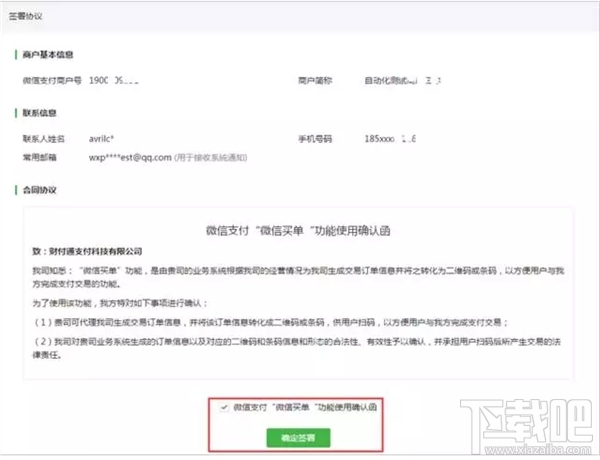Select clause (2) of the agreement
This screenshot has height=460, width=600.
click(x=297, y=348)
